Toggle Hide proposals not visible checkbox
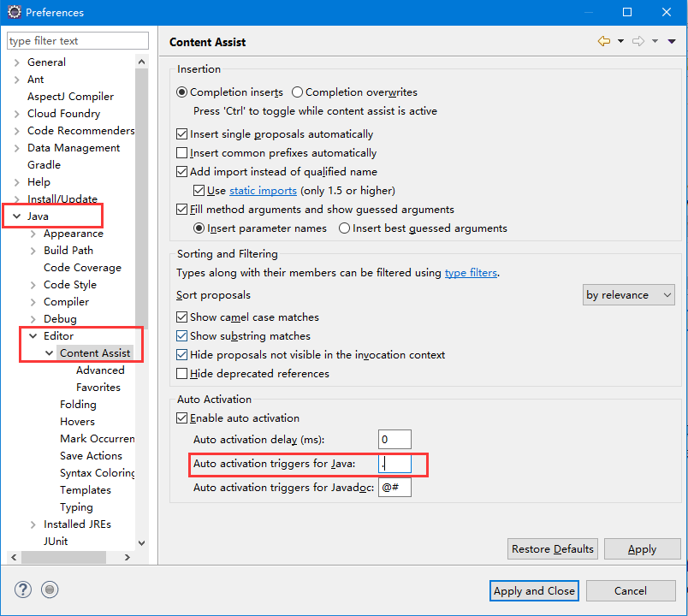Viewport: 688px width, 616px height. [x=181, y=354]
